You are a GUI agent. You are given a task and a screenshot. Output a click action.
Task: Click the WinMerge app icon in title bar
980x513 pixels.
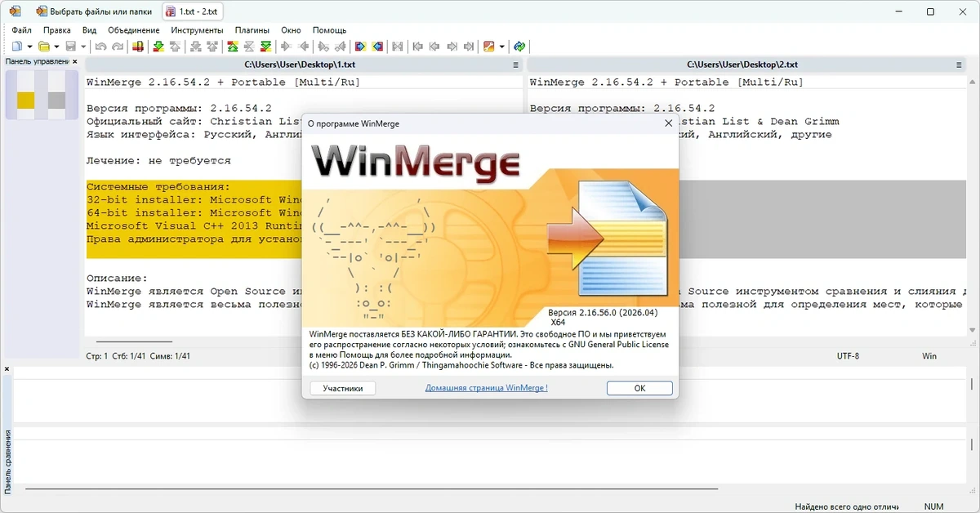[14, 11]
